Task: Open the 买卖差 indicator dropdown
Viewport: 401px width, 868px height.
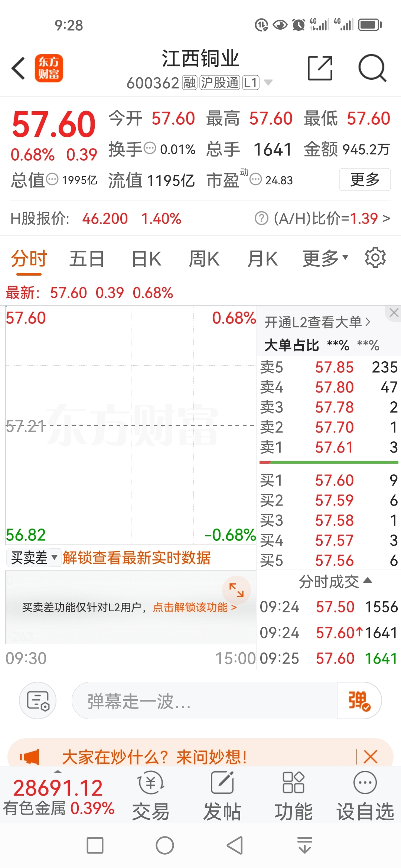Action: click(x=34, y=558)
